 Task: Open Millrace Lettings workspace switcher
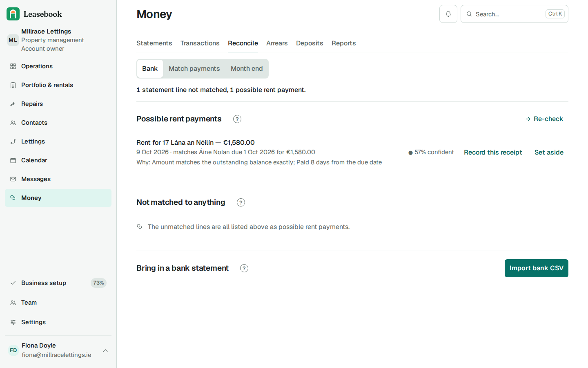(58, 40)
